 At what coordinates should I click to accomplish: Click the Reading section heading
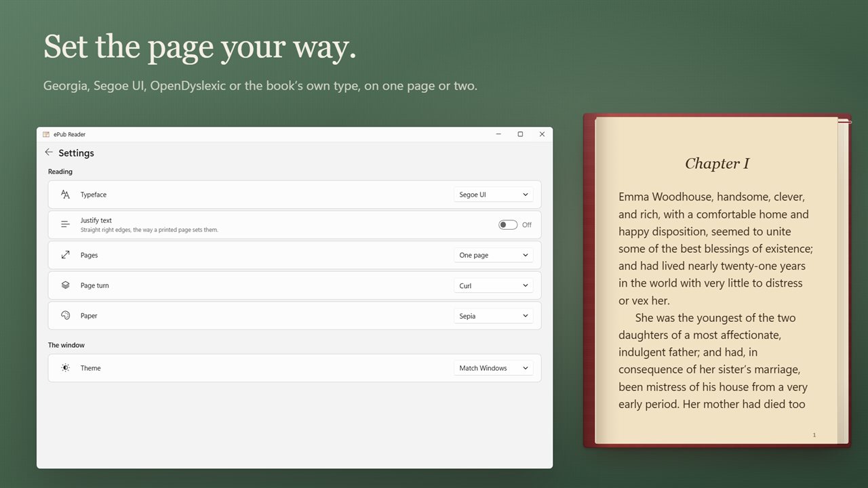(60, 171)
